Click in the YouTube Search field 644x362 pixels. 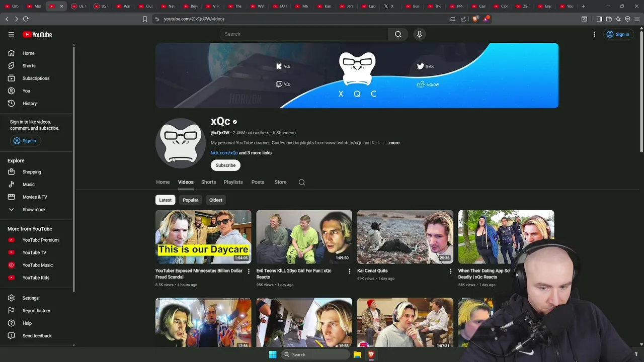point(303,34)
